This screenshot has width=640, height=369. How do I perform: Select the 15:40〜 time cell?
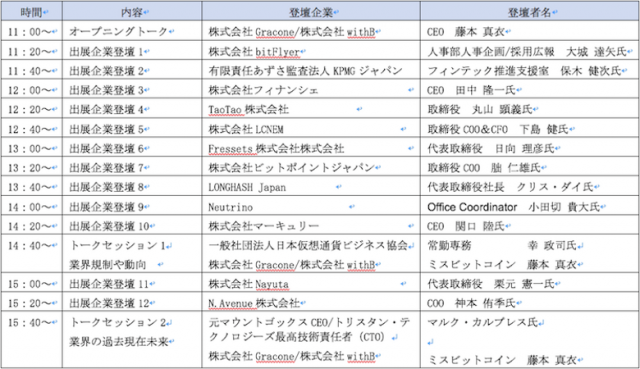coord(32,340)
